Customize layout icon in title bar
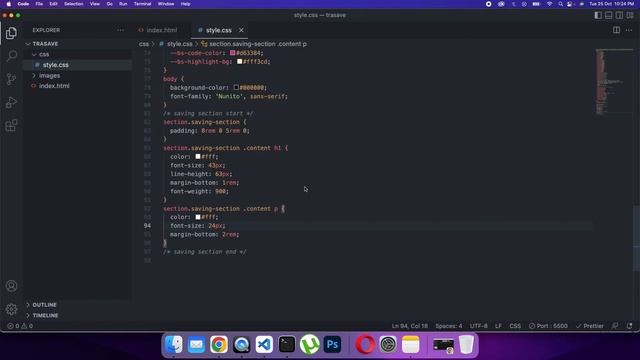Screen dimensions: 640x360 tap(630, 15)
